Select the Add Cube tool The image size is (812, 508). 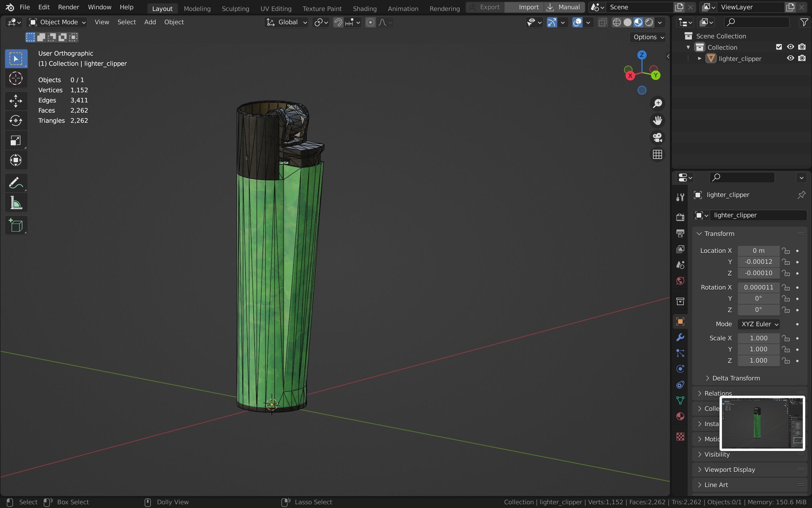pos(16,225)
